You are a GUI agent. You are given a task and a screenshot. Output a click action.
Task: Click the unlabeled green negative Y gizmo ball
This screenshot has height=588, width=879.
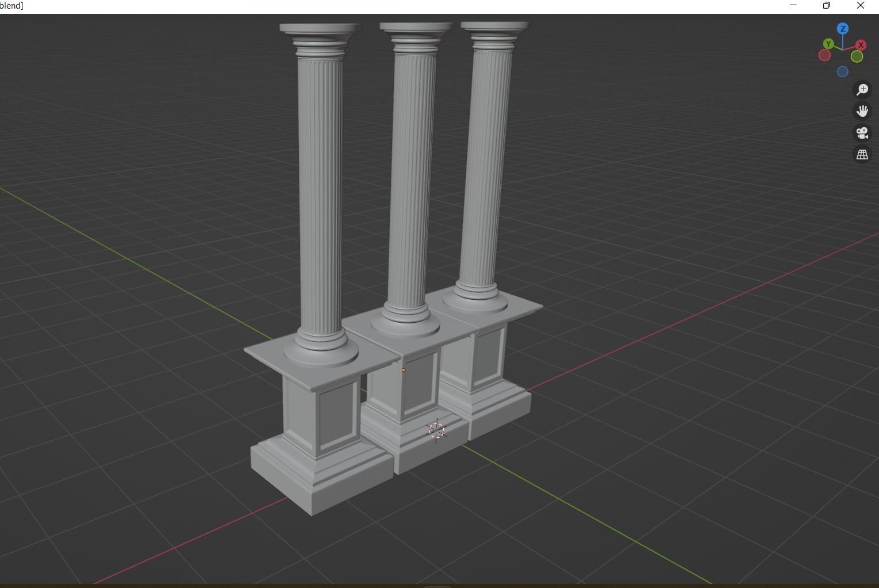pyautogui.click(x=857, y=56)
